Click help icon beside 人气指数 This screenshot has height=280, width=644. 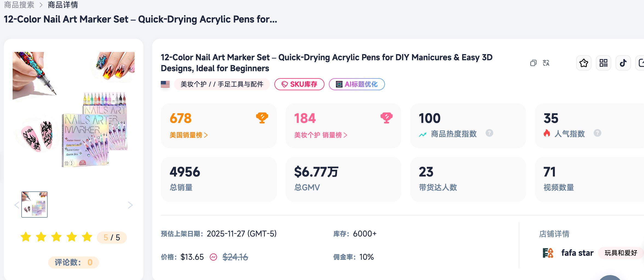[597, 133]
